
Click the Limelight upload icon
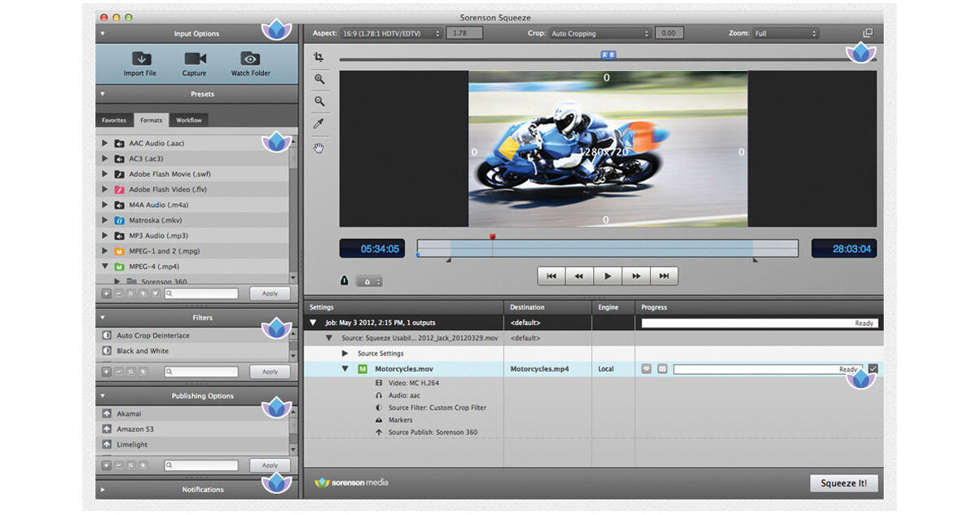coord(107,445)
